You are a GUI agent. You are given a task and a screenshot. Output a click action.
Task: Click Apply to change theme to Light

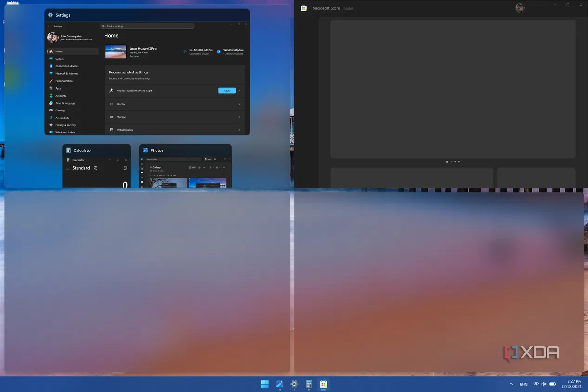(x=227, y=91)
